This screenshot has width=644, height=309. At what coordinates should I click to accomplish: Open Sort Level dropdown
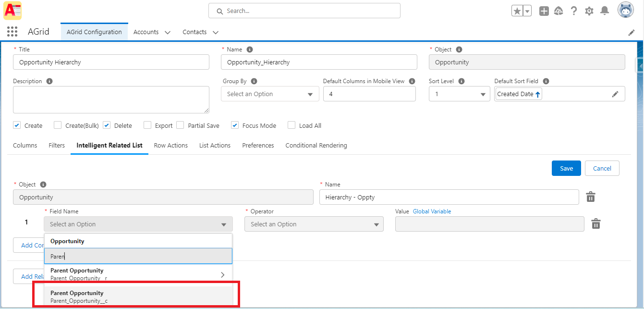pyautogui.click(x=460, y=94)
